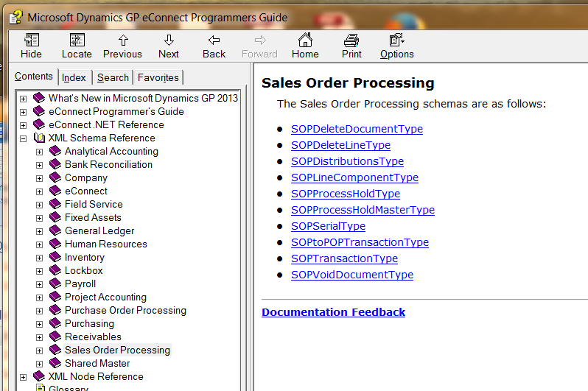Image resolution: width=588 pixels, height=391 pixels.
Task: Click book icon beside Lockbox
Action: 55,270
